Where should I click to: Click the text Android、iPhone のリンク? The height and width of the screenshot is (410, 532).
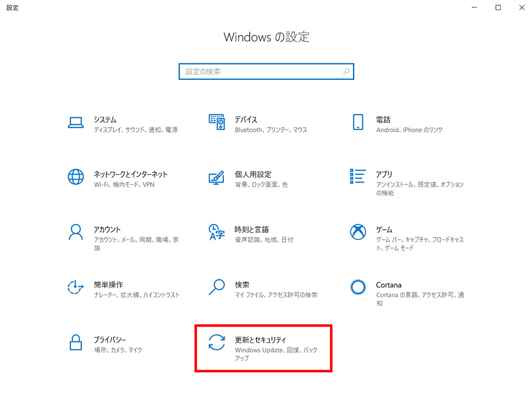pyautogui.click(x=410, y=130)
